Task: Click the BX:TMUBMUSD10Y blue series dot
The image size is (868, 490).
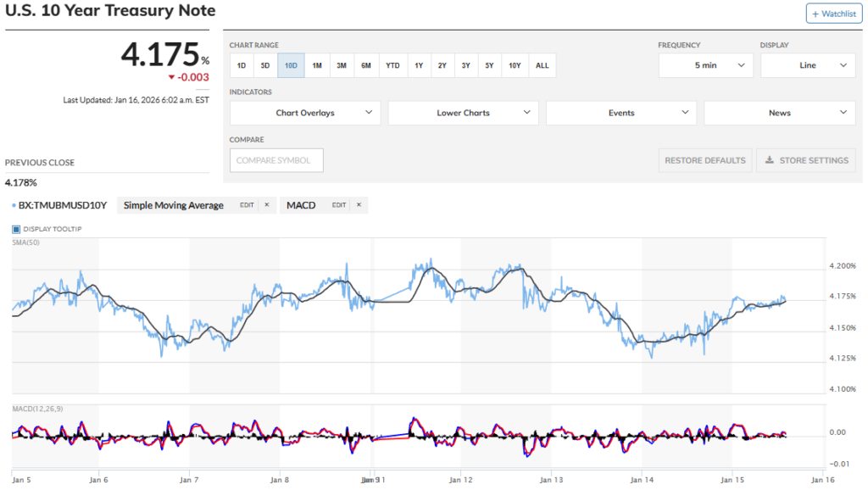Action: click(14, 205)
